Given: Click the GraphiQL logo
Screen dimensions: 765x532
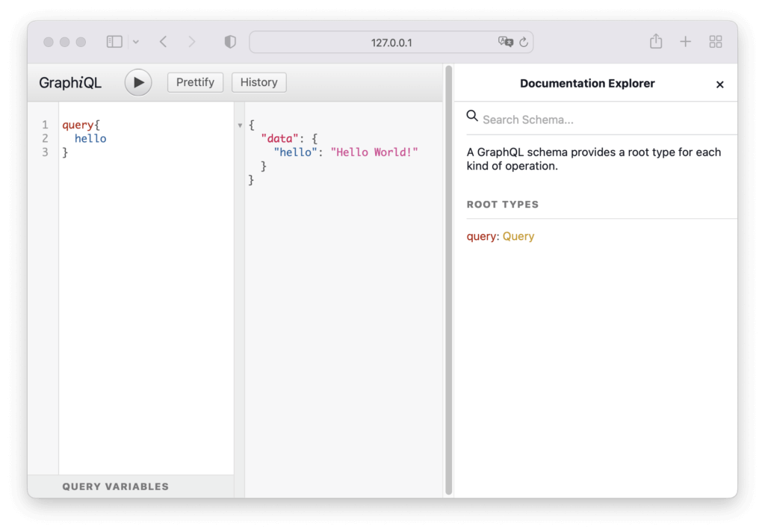Looking at the screenshot, I should tap(70, 82).
